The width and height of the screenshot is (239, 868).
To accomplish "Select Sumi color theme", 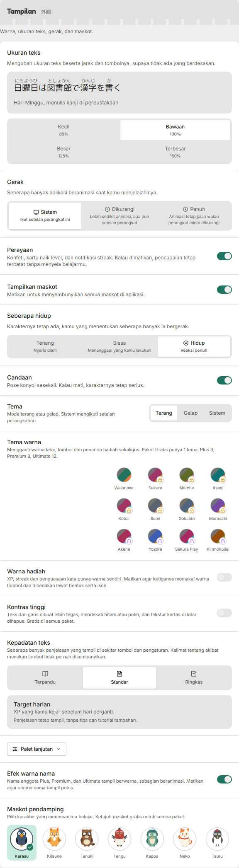I will 155,509.
